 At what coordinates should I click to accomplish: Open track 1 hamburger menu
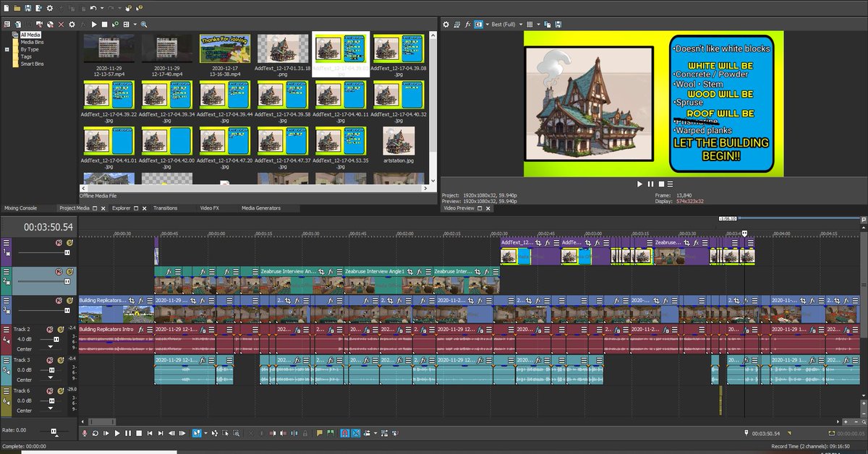[7, 244]
